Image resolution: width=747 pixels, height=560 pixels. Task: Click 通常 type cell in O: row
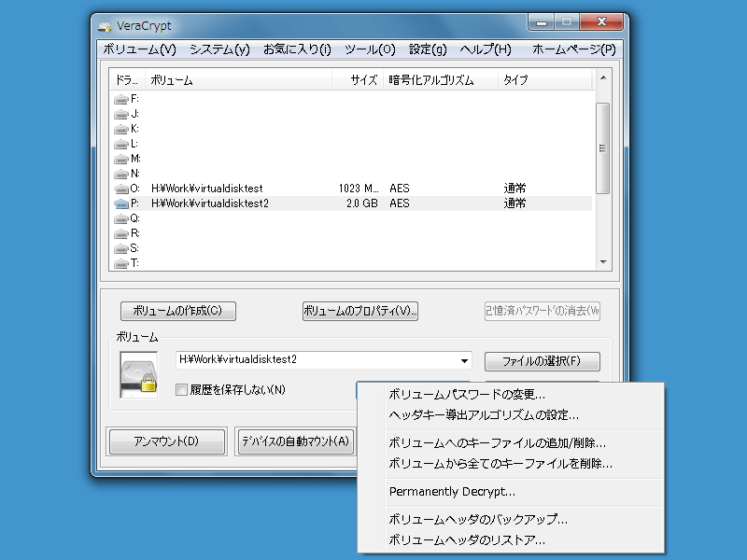(514, 189)
